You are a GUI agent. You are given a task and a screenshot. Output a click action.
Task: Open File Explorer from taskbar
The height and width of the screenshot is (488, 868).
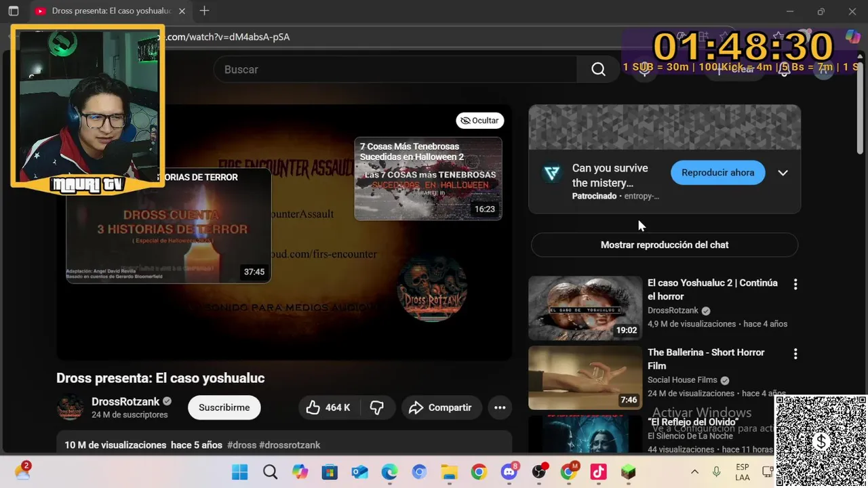[x=449, y=472]
